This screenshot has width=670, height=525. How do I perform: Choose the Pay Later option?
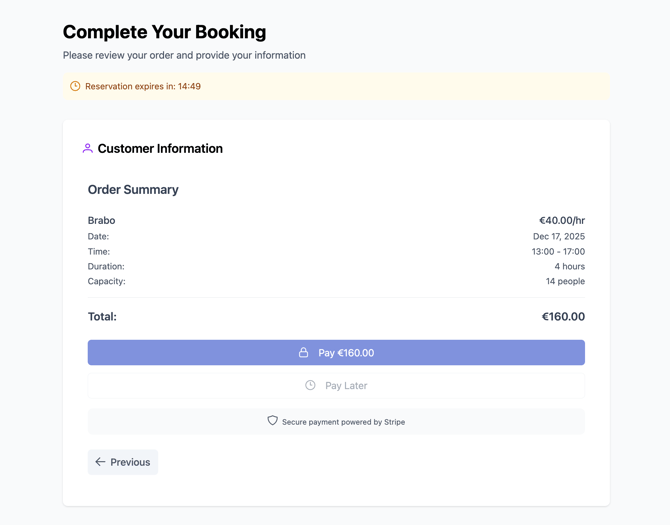coord(336,385)
